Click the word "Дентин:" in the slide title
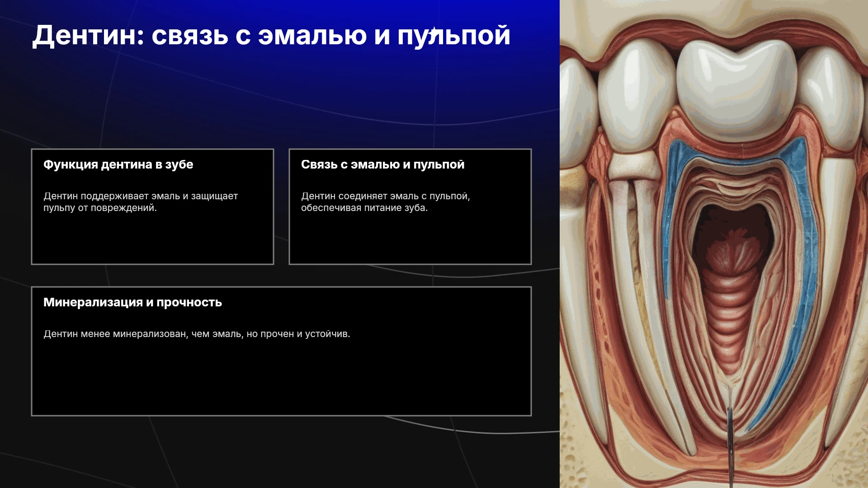 [88, 35]
